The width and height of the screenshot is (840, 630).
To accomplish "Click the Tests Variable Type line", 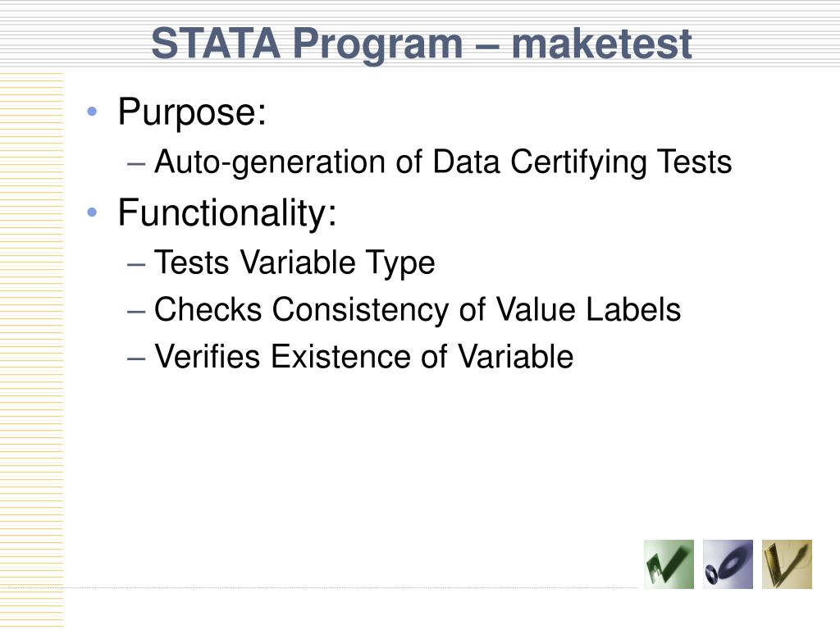I will point(294,262).
